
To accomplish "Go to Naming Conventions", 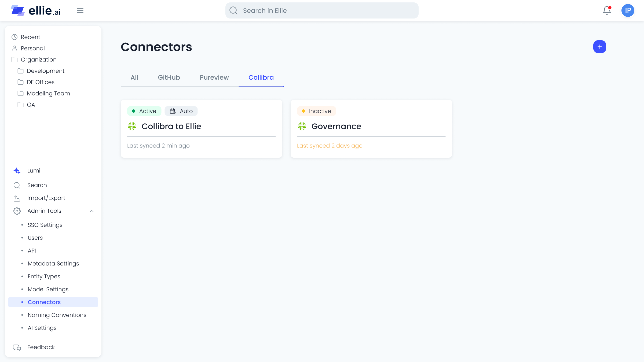I will click(x=57, y=315).
